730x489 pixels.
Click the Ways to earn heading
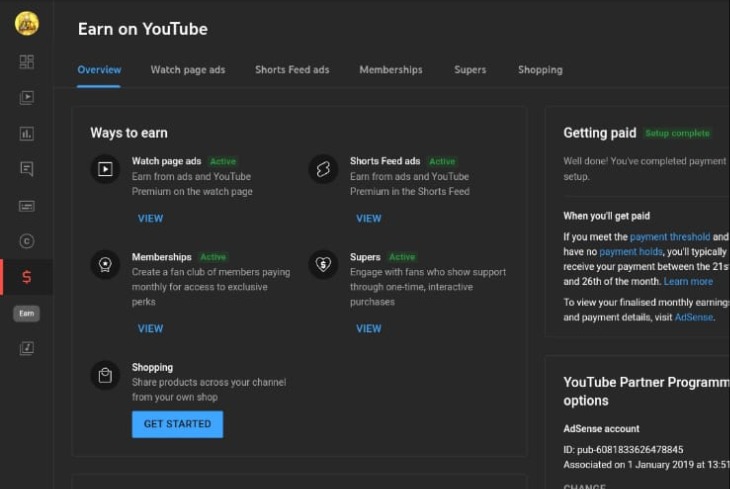click(129, 133)
